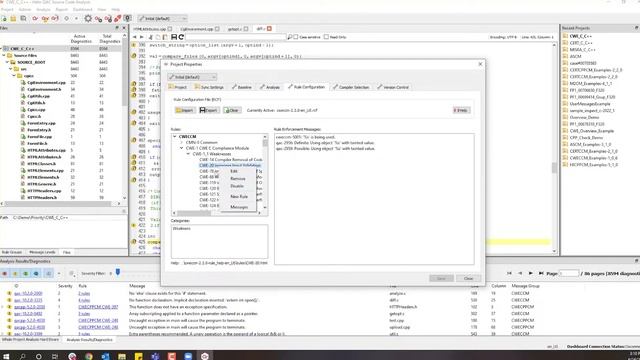Click the editor's back navigation arrow
Screen dimensions: 640x360
click(x=134, y=37)
